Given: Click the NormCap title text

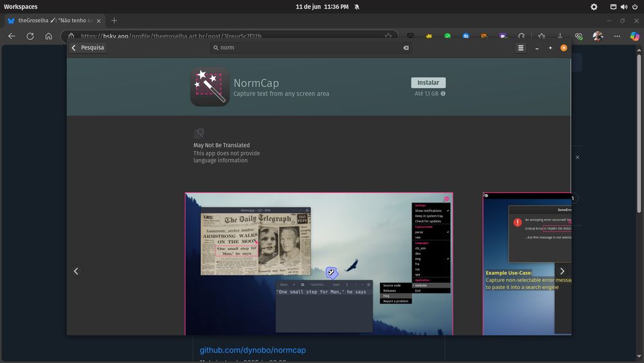Looking at the screenshot, I should point(256,83).
